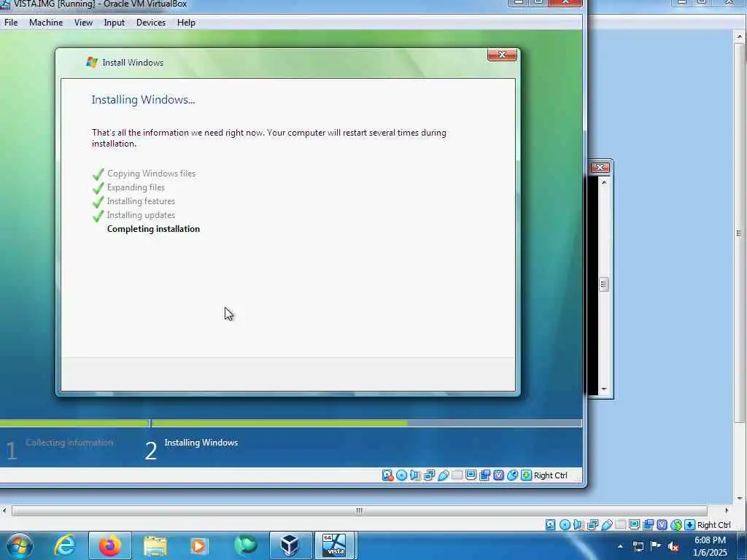
Task: Close the Install Windows dialog
Action: [x=502, y=55]
